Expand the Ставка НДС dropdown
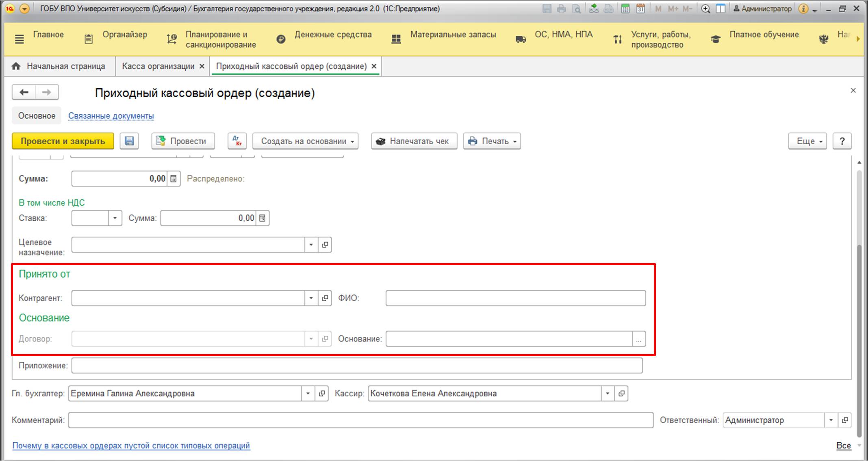This screenshot has height=461, width=868. [115, 218]
